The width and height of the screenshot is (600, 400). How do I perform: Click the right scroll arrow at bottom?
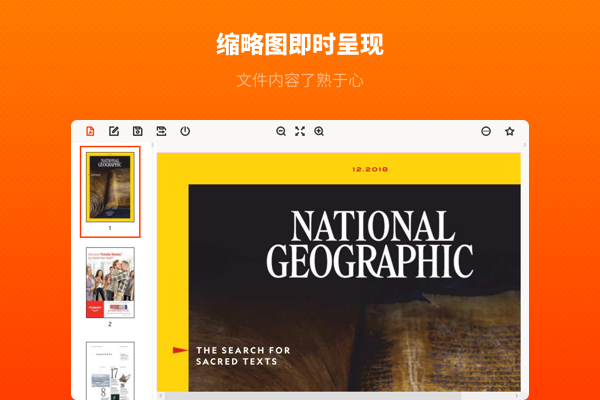pyautogui.click(x=517, y=396)
